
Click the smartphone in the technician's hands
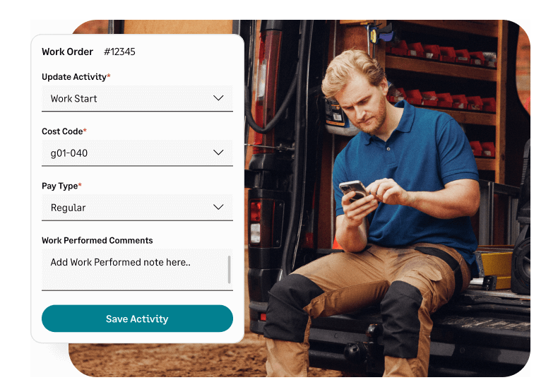(354, 191)
